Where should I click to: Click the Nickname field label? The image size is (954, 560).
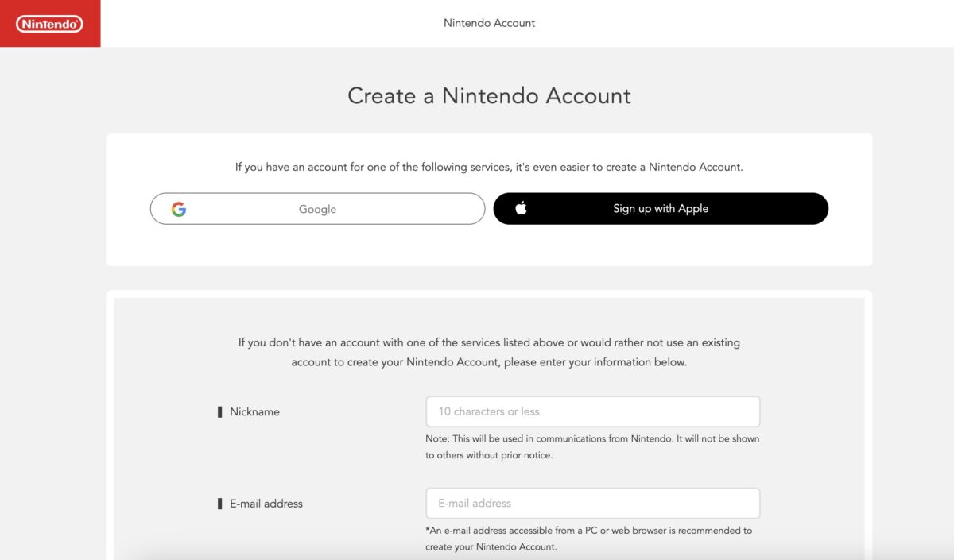coord(254,412)
